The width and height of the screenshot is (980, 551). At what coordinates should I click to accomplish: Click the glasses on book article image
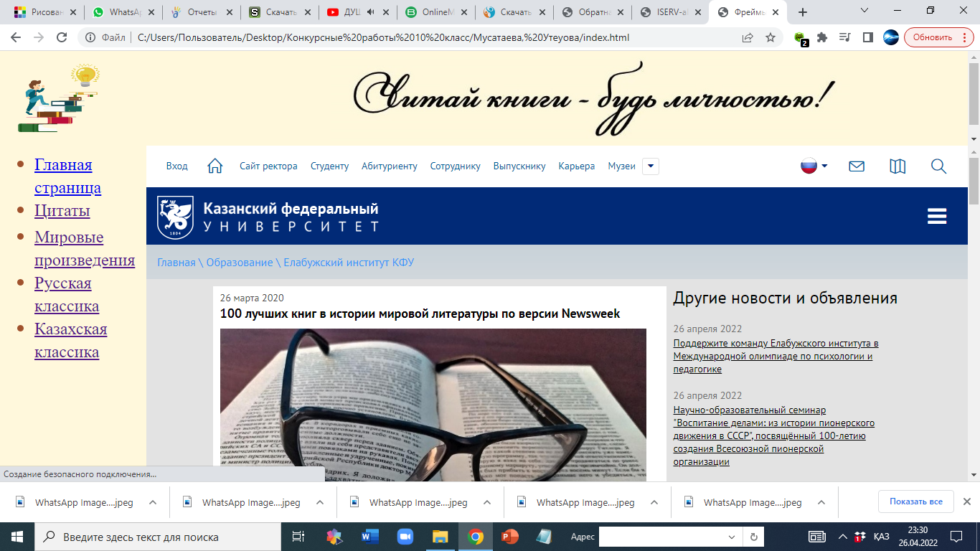click(x=433, y=405)
